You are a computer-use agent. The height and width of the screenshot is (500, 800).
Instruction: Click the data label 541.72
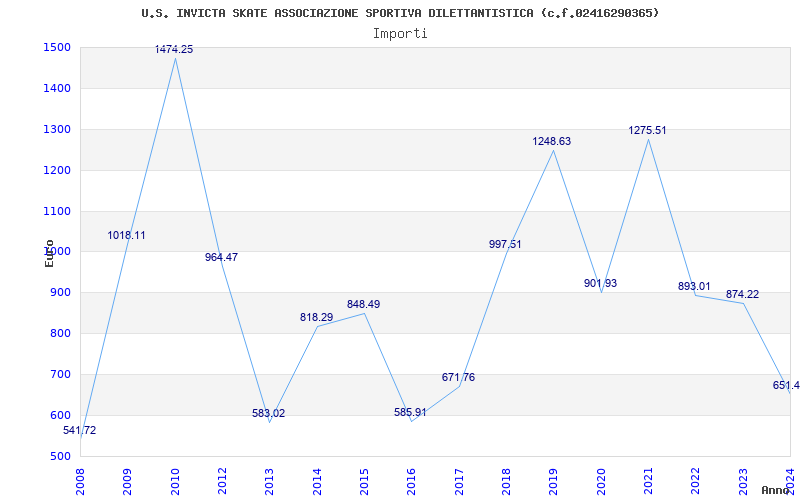[80, 431]
